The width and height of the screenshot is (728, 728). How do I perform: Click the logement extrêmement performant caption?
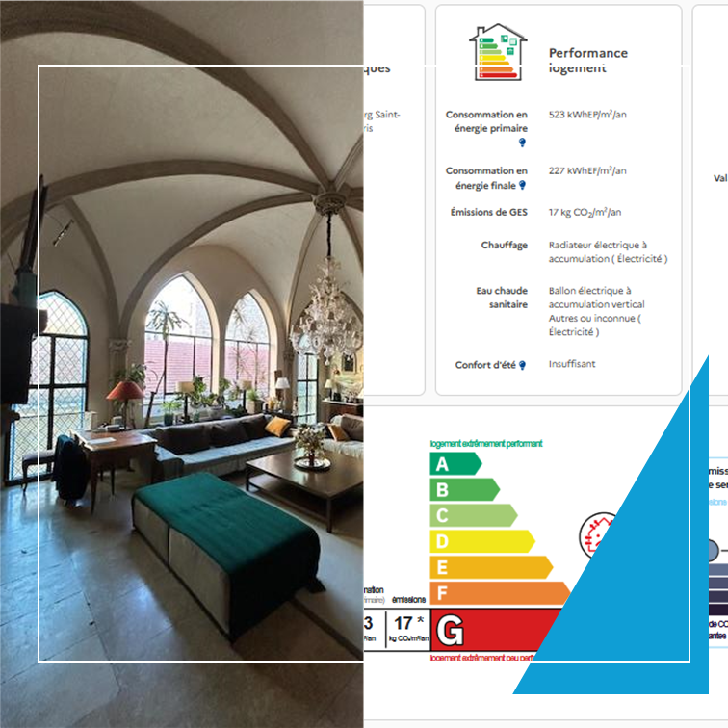tap(486, 444)
